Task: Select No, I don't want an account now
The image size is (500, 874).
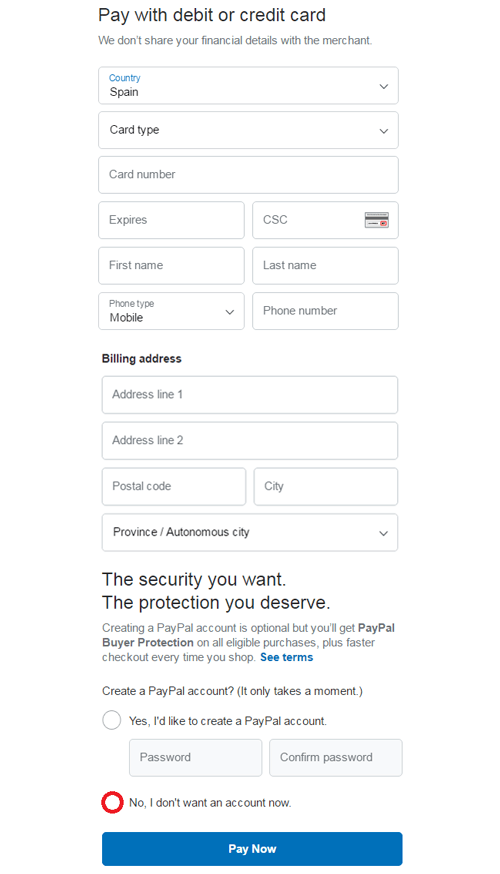Action: (112, 803)
